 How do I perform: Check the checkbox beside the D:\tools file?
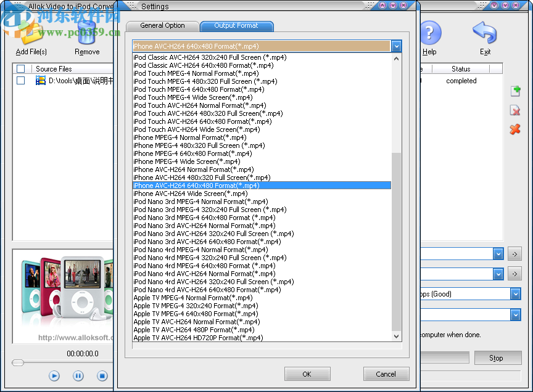click(19, 80)
